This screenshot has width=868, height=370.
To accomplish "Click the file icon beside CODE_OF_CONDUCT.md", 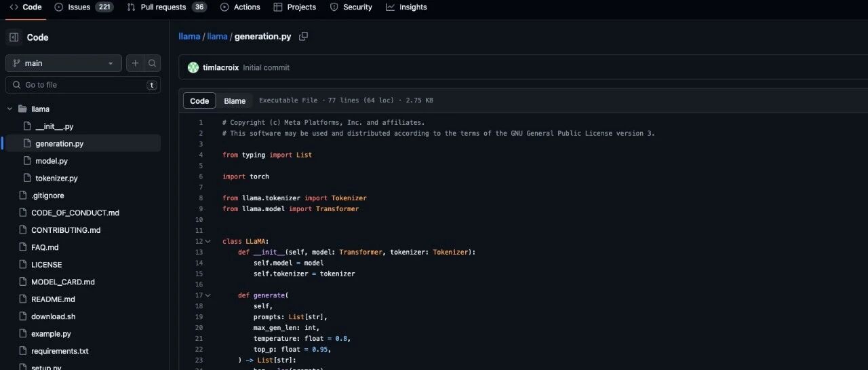I will [x=22, y=212].
